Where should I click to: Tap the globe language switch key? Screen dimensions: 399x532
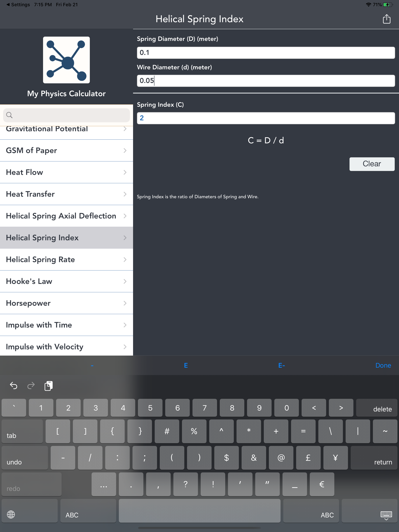click(11, 514)
